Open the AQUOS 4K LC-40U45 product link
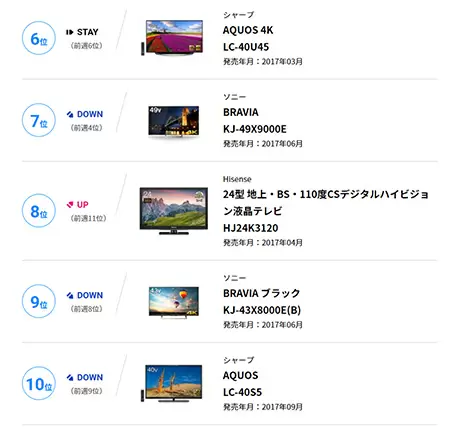 (248, 38)
